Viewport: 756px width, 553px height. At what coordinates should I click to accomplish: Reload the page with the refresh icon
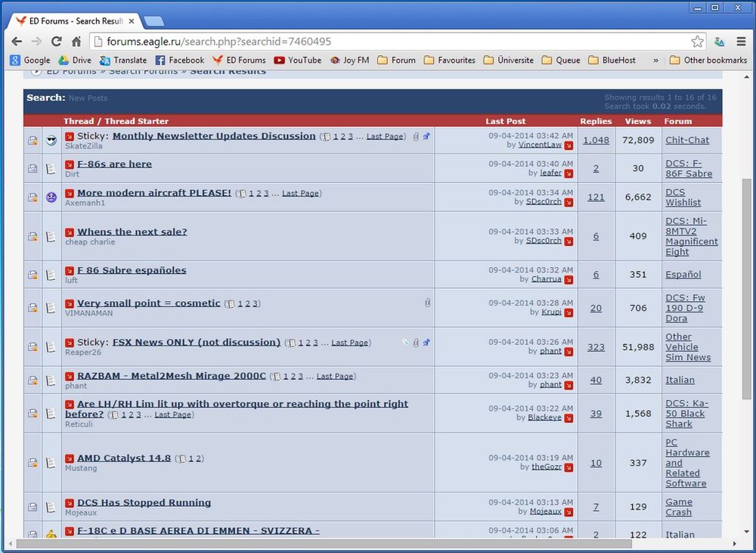tap(57, 42)
